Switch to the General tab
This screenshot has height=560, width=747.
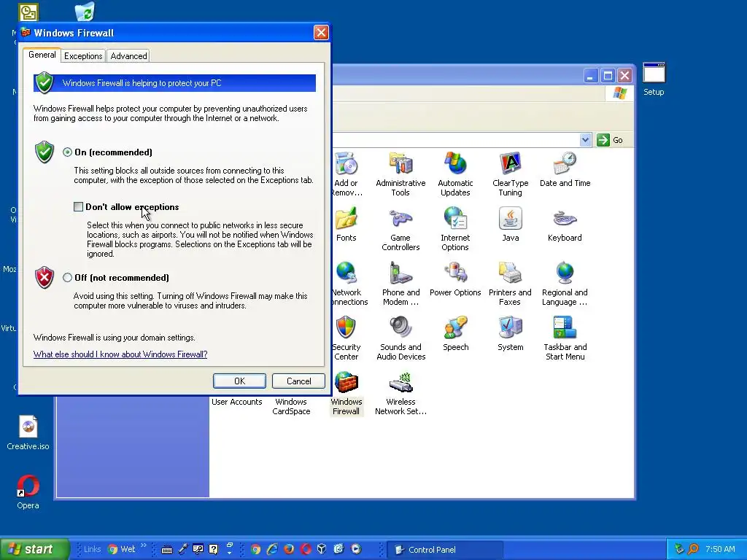pos(42,55)
